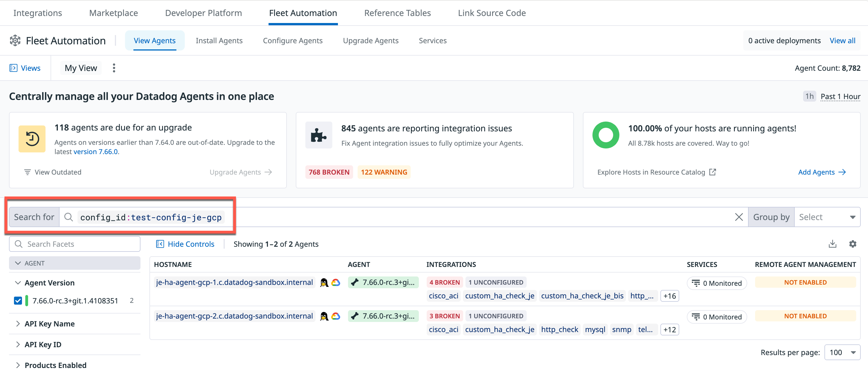The width and height of the screenshot is (868, 375).
Task: Switch to Upgrade Agents tab
Action: tap(370, 41)
